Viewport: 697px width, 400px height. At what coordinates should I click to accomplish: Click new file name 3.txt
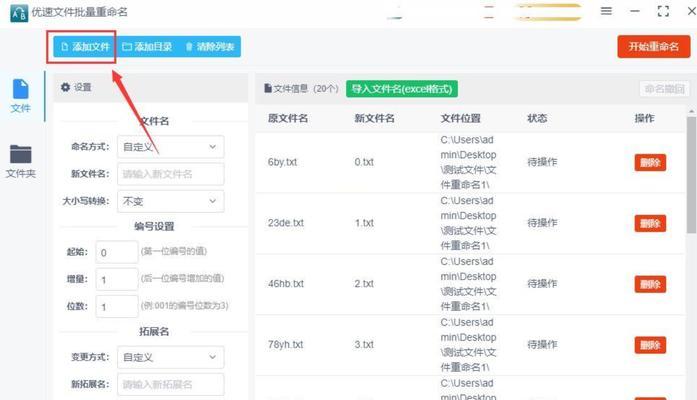click(x=364, y=345)
